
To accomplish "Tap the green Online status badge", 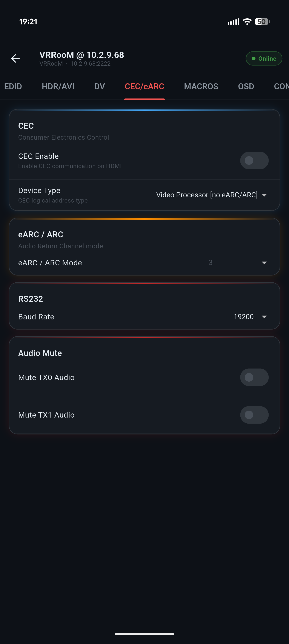I will [264, 59].
